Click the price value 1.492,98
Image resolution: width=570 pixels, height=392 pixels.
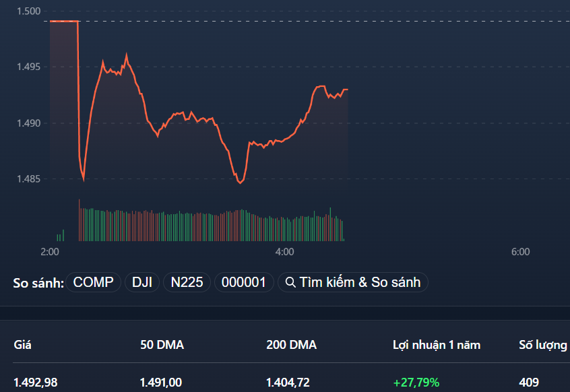point(35,381)
